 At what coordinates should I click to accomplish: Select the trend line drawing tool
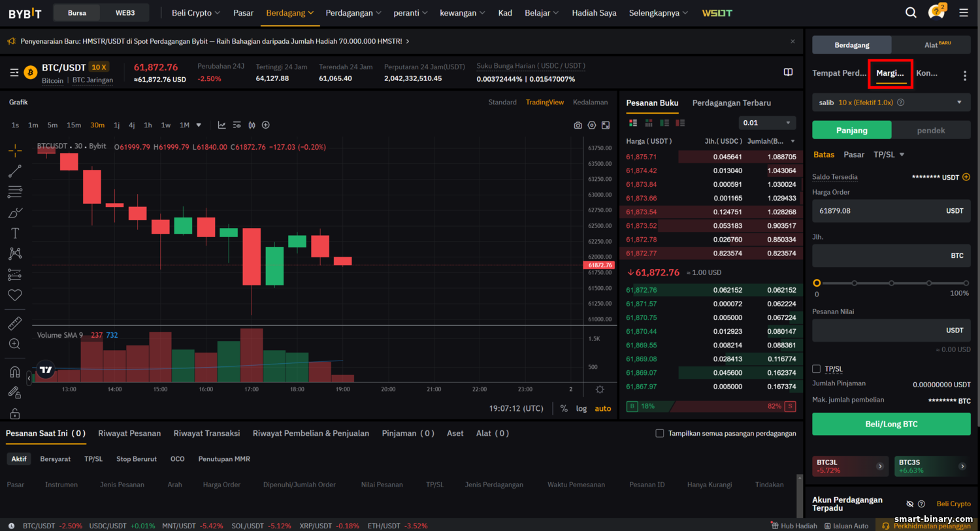pos(15,171)
